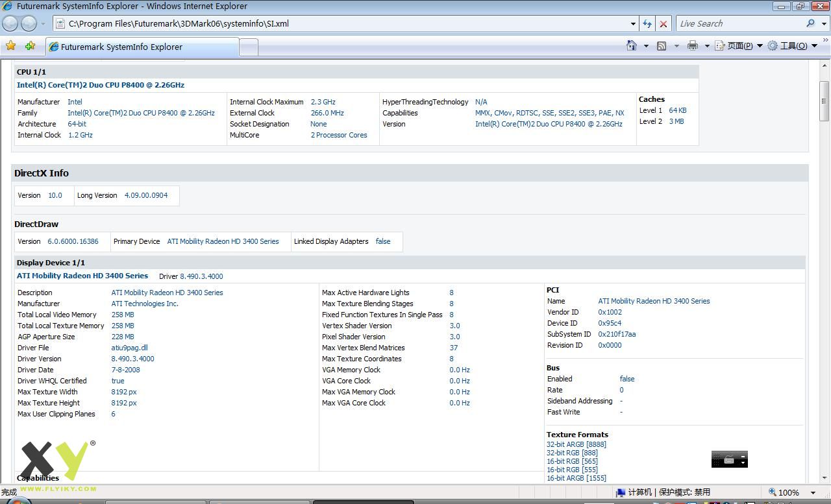Image resolution: width=831 pixels, height=504 pixels.
Task: Open a new blank tab button
Action: 249,47
